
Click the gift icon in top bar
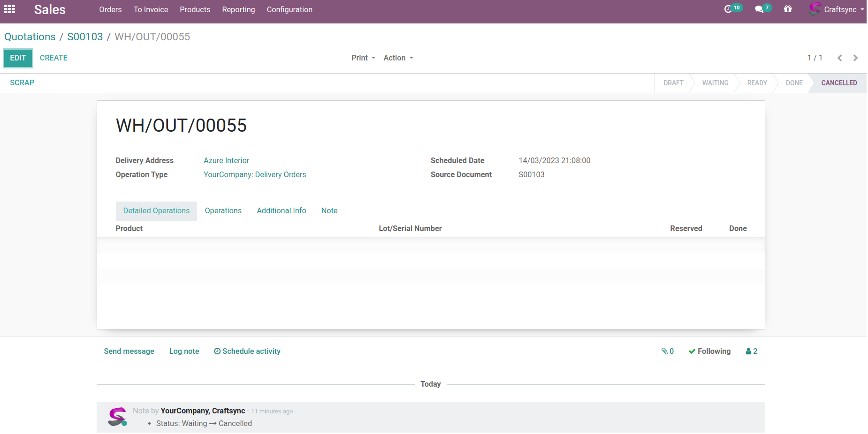pos(788,9)
